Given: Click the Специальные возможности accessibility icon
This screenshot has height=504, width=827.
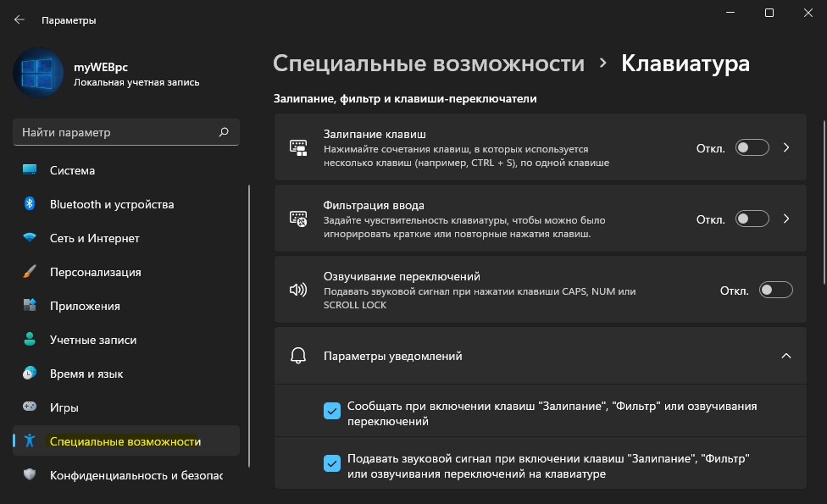Looking at the screenshot, I should [30, 440].
